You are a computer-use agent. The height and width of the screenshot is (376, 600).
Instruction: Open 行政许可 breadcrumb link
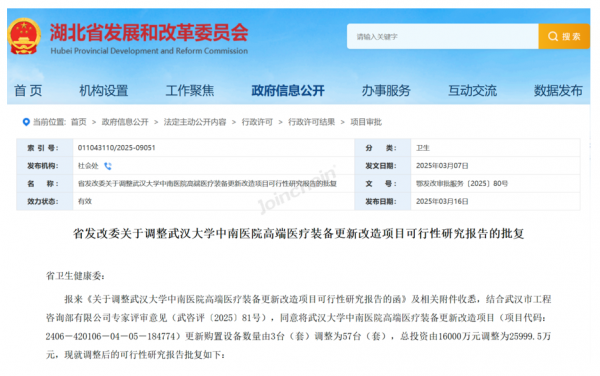point(257,122)
